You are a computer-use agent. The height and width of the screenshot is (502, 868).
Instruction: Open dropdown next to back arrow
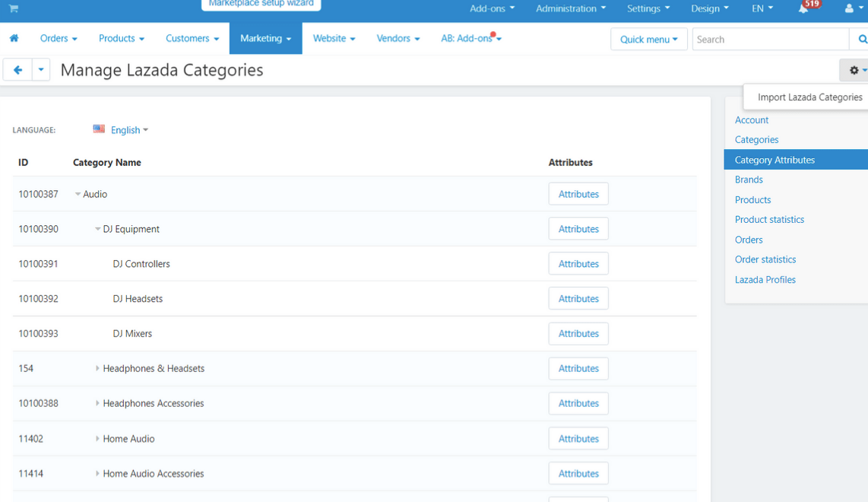click(x=41, y=70)
